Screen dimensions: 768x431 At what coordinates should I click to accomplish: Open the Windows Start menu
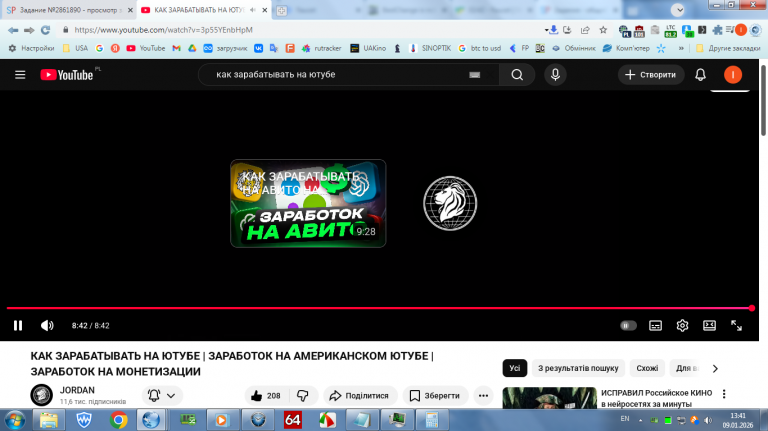point(15,420)
